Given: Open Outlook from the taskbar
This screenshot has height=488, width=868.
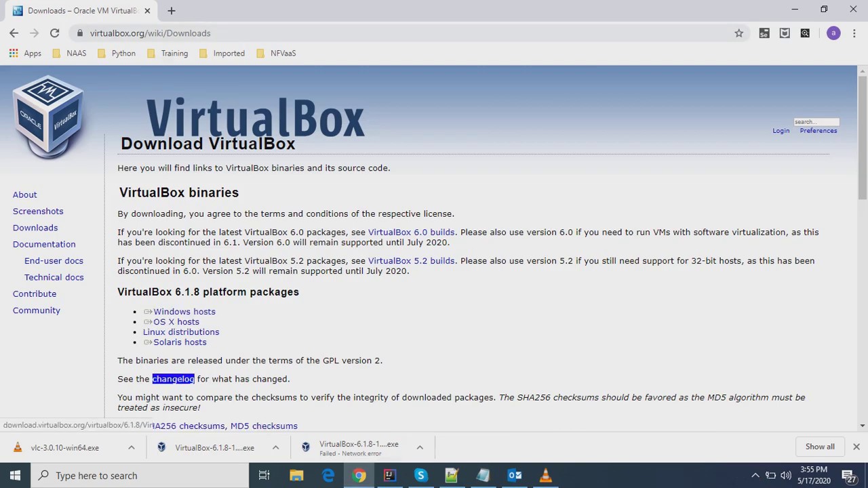Looking at the screenshot, I should (x=515, y=475).
